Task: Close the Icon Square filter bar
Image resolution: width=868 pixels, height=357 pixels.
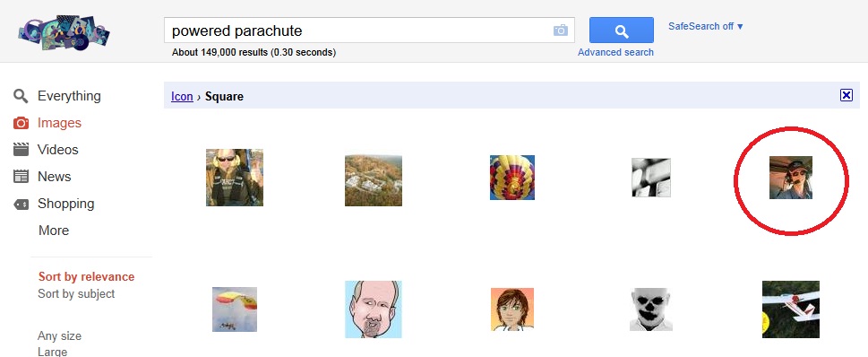Action: point(846,95)
